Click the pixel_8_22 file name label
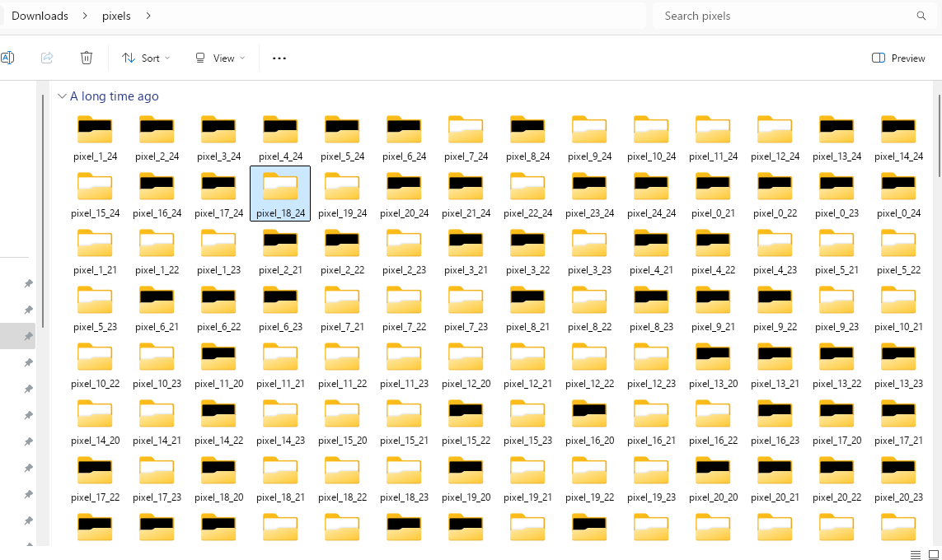The height and width of the screenshot is (560, 942). tap(589, 327)
